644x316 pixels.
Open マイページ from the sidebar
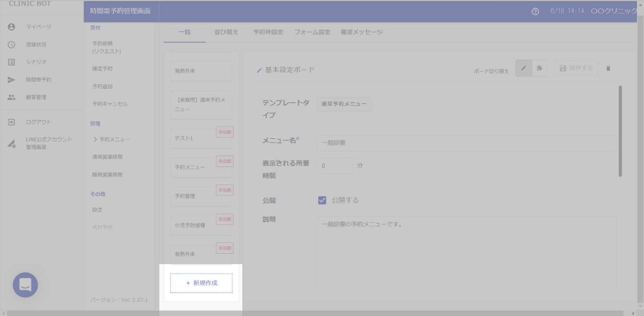point(38,27)
